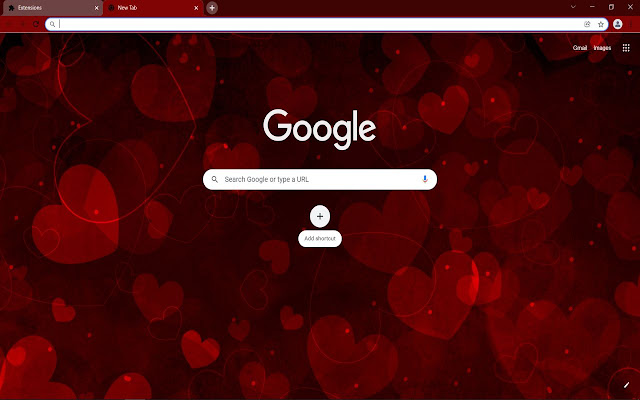This screenshot has height=400, width=640.
Task: Open a new tab with plus button
Action: pos(212,8)
